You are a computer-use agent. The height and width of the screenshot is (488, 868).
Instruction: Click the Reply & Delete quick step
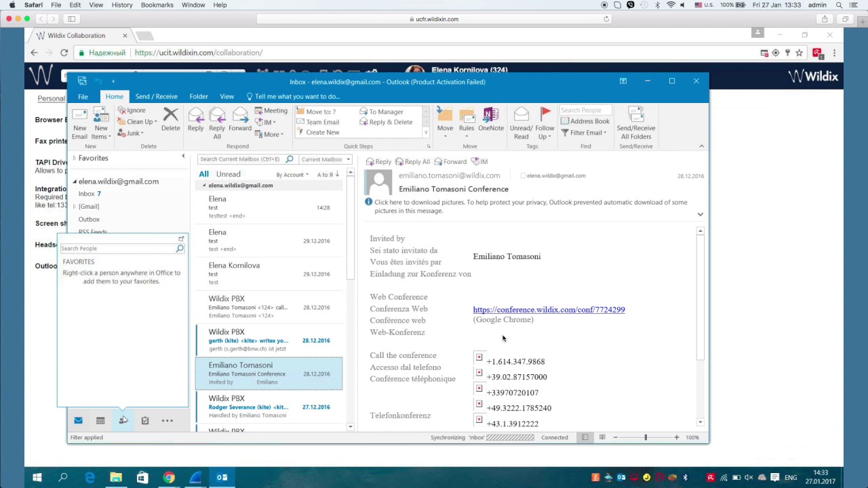[386, 122]
